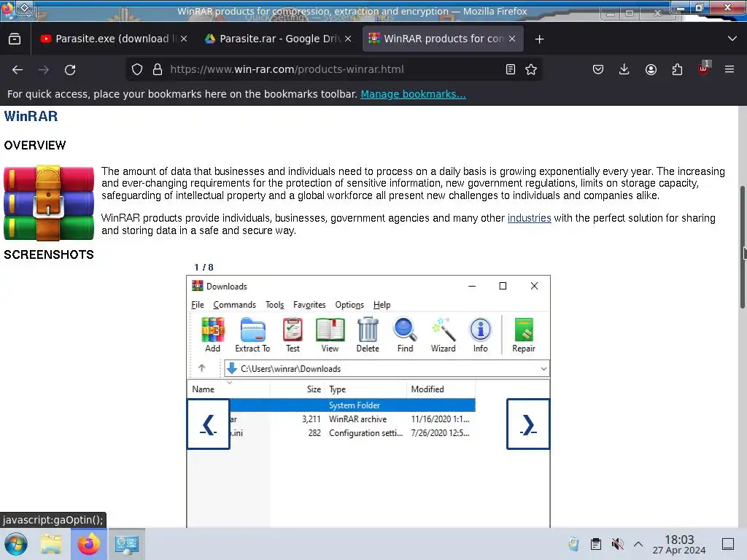Screen dimensions: 747x560
Task: Bookmark this page with the star icon
Action: (x=531, y=69)
